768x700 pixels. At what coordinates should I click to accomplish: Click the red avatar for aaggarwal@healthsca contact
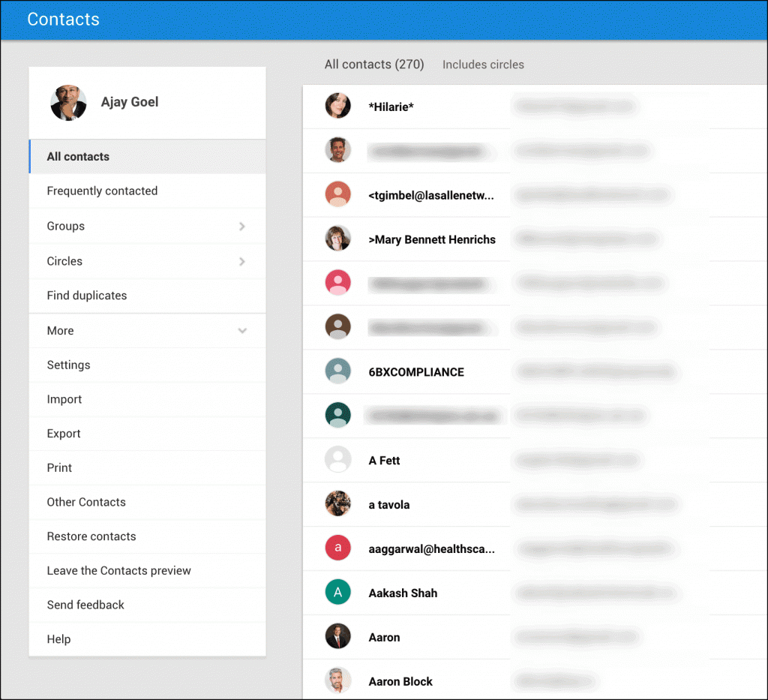click(337, 548)
